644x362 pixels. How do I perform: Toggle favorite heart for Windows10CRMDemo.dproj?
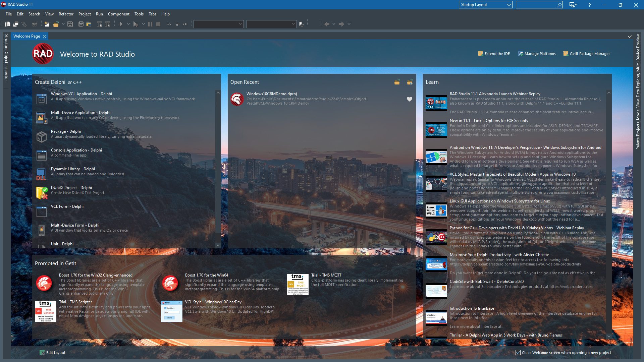[409, 99]
